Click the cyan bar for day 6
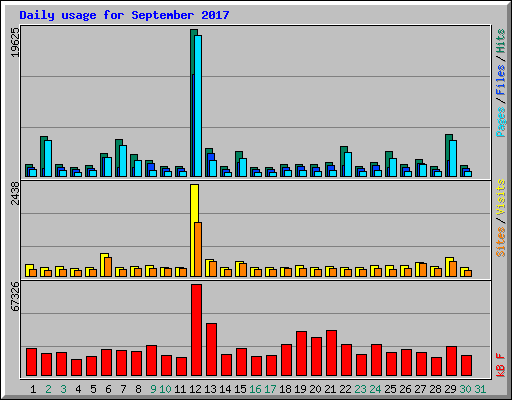The width and height of the screenshot is (512, 400). pyautogui.click(x=108, y=167)
